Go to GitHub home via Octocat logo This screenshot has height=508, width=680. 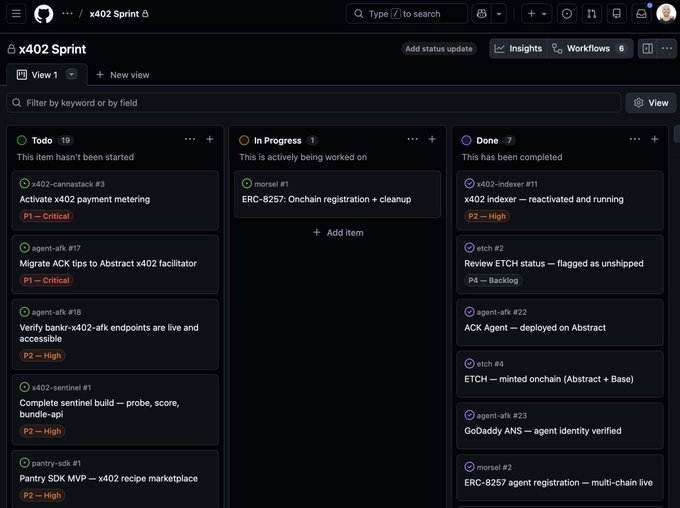click(x=44, y=13)
